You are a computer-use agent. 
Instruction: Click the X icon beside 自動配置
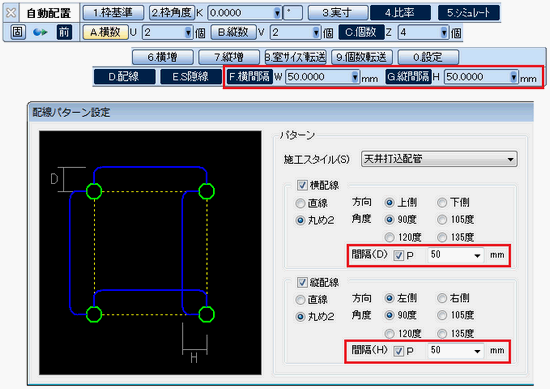point(11,13)
